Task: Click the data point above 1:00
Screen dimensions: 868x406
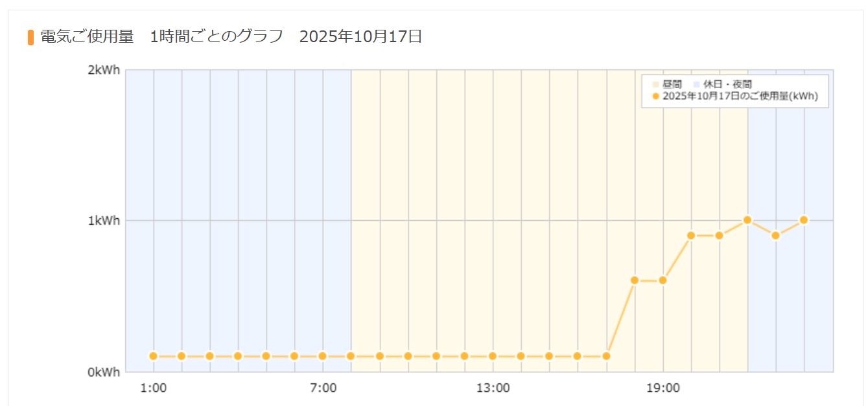Action: click(154, 356)
